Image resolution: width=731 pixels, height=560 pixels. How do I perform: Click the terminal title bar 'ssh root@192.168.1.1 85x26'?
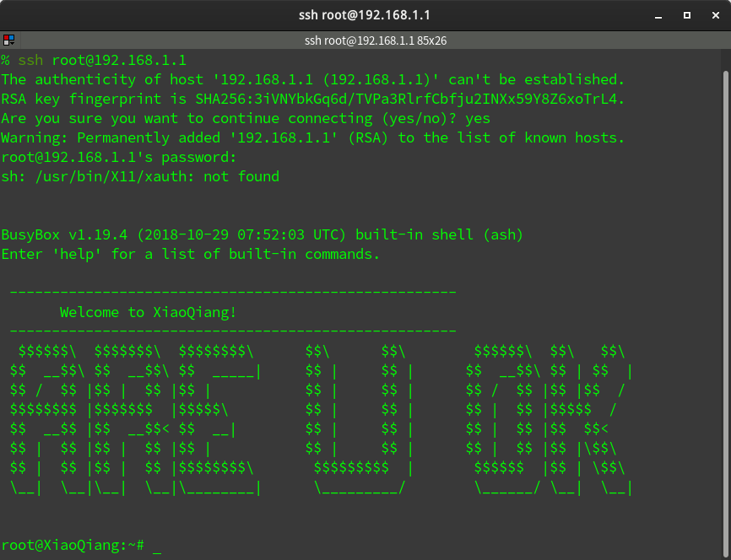click(376, 40)
